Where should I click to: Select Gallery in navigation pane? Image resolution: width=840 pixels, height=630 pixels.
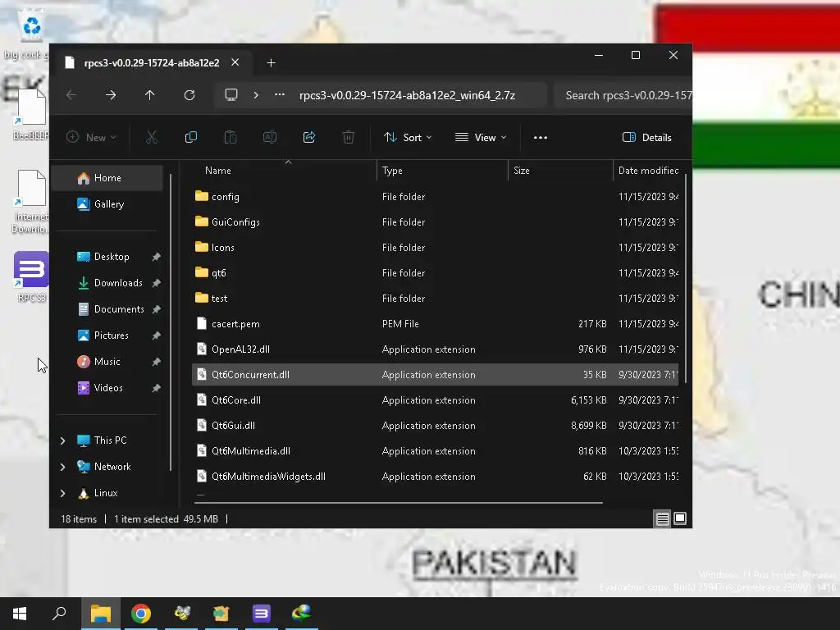[x=109, y=204]
